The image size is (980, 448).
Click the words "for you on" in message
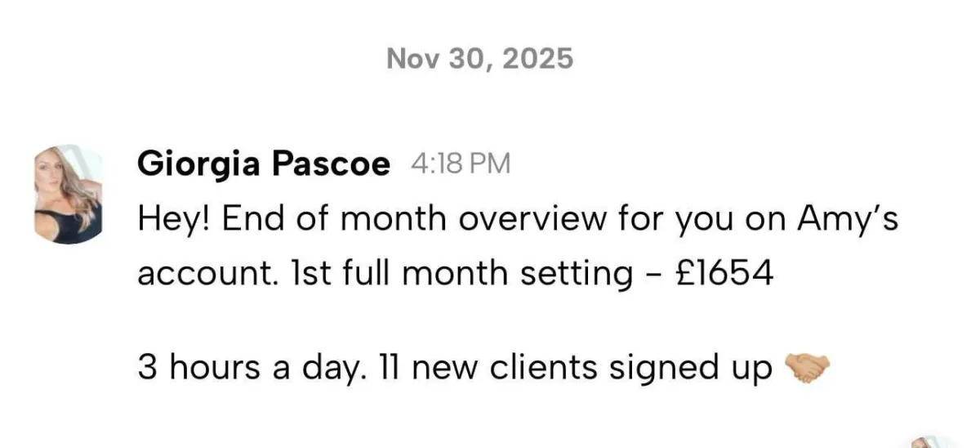pyautogui.click(x=668, y=220)
